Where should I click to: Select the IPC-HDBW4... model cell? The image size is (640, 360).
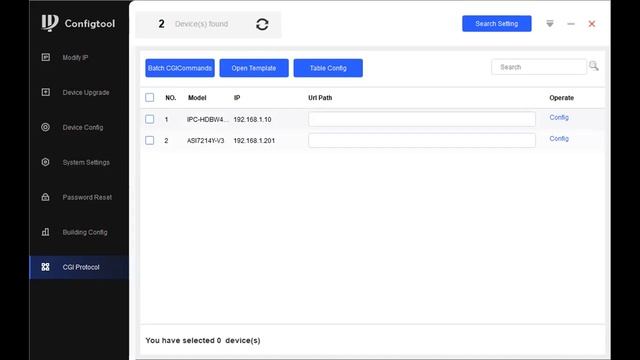(207, 120)
